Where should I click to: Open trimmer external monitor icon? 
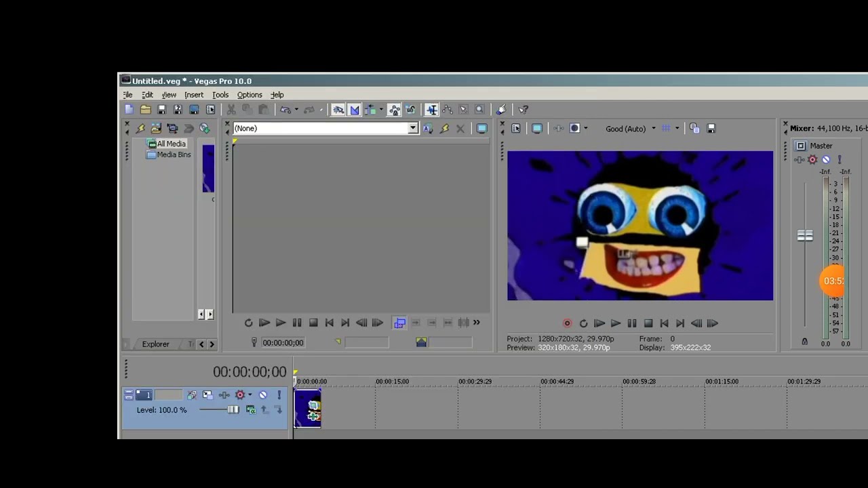point(481,128)
